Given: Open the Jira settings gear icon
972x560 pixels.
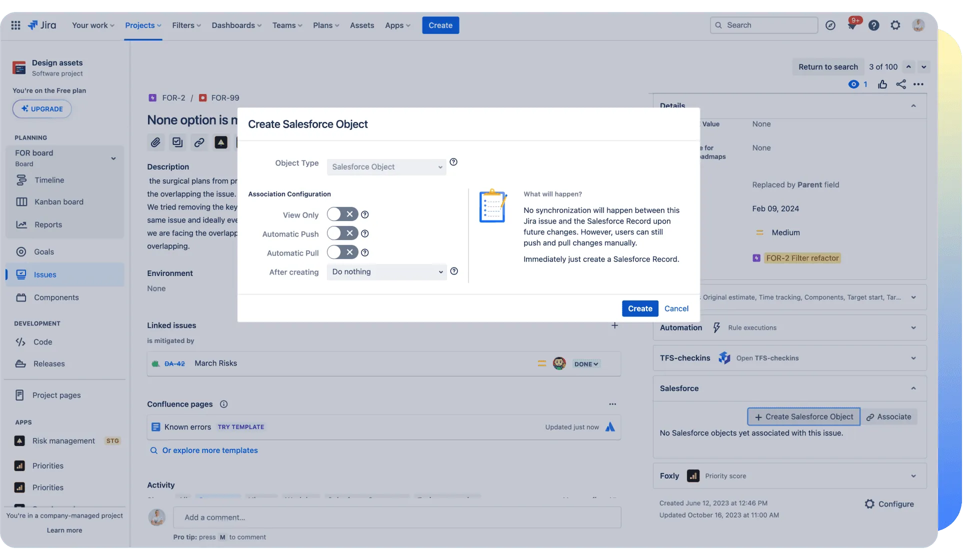Looking at the screenshot, I should coord(895,25).
